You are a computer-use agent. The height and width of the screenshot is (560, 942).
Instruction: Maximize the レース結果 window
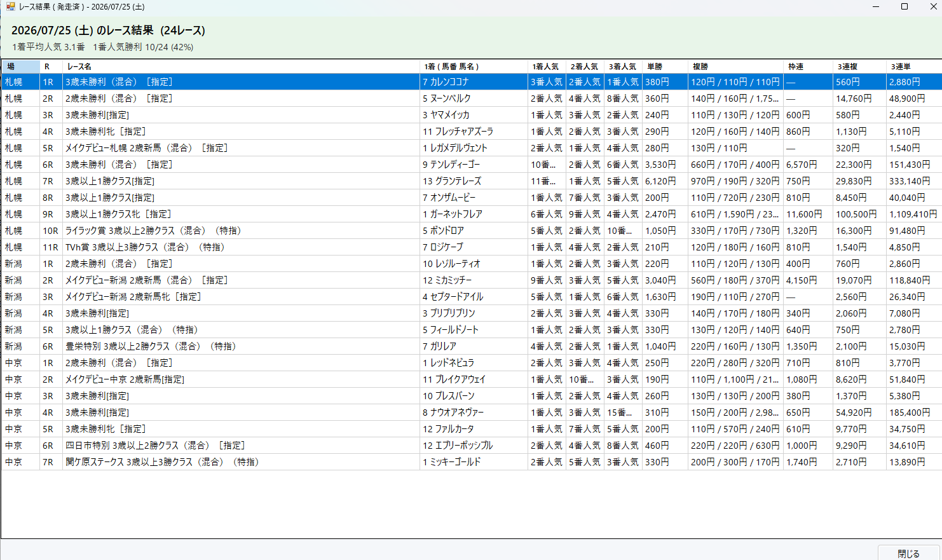click(x=904, y=6)
